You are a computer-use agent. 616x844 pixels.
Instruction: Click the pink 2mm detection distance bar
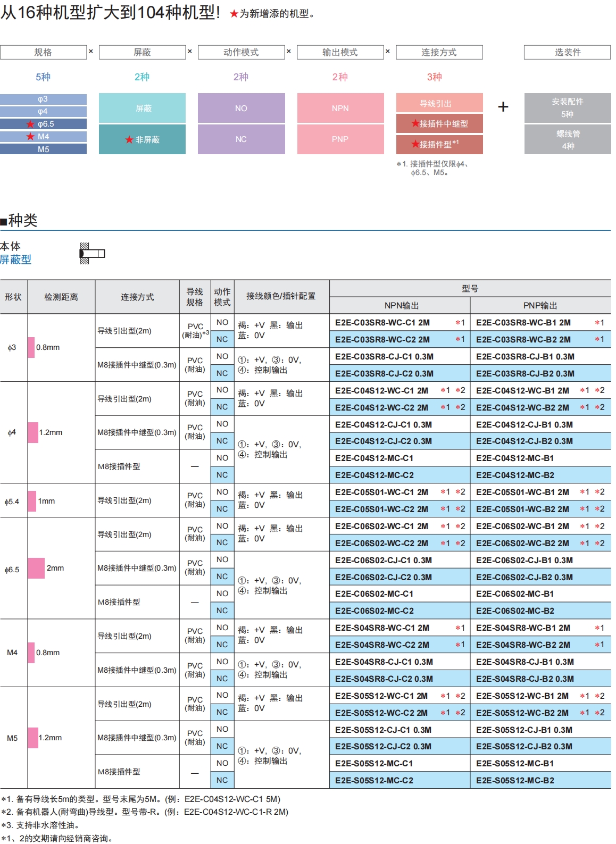[x=36, y=568]
